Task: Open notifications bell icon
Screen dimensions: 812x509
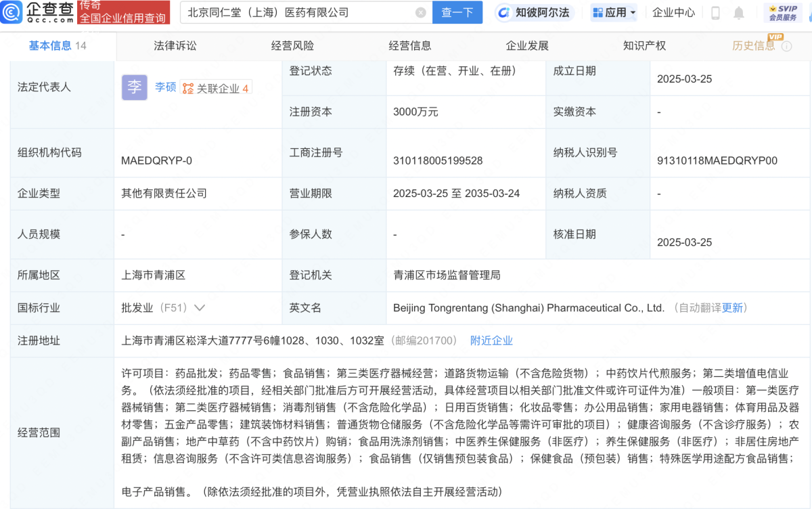Action: (x=739, y=12)
